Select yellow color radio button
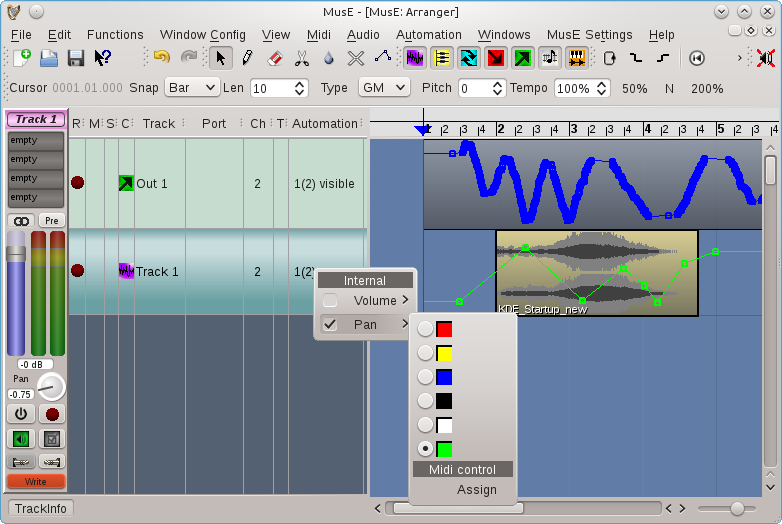The width and height of the screenshot is (782, 524). click(425, 353)
